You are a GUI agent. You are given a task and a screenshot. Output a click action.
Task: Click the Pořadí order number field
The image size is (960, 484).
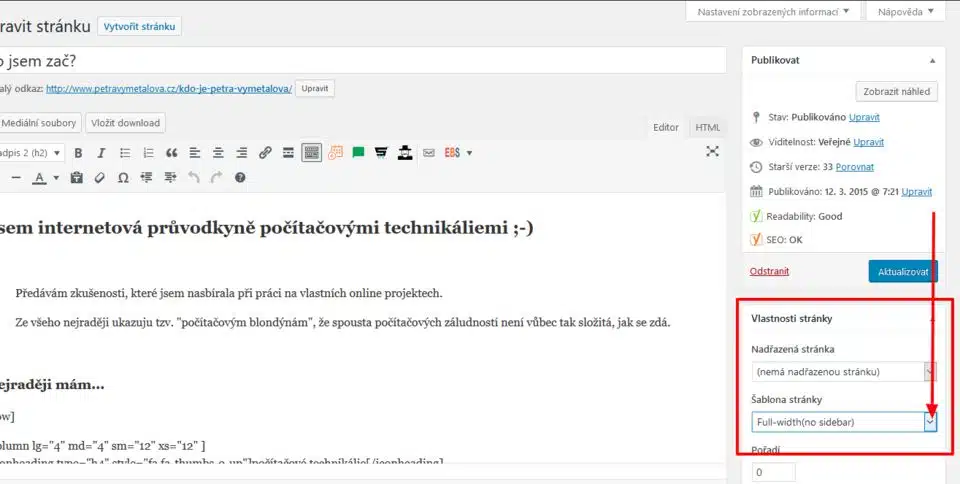[773, 472]
